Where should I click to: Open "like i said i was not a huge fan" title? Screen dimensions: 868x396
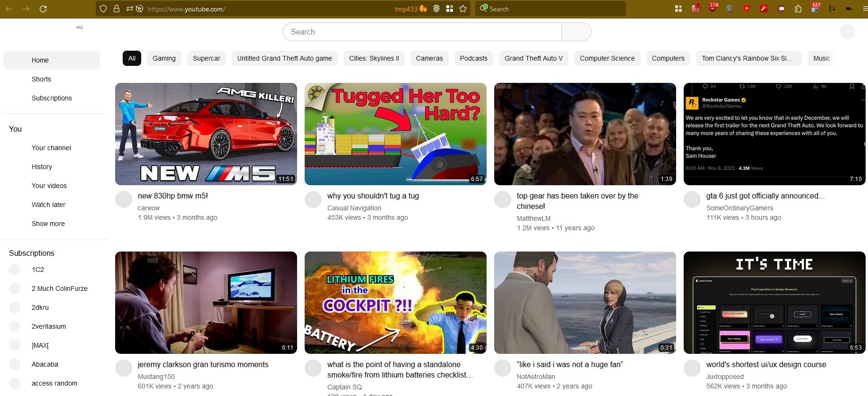tap(570, 364)
